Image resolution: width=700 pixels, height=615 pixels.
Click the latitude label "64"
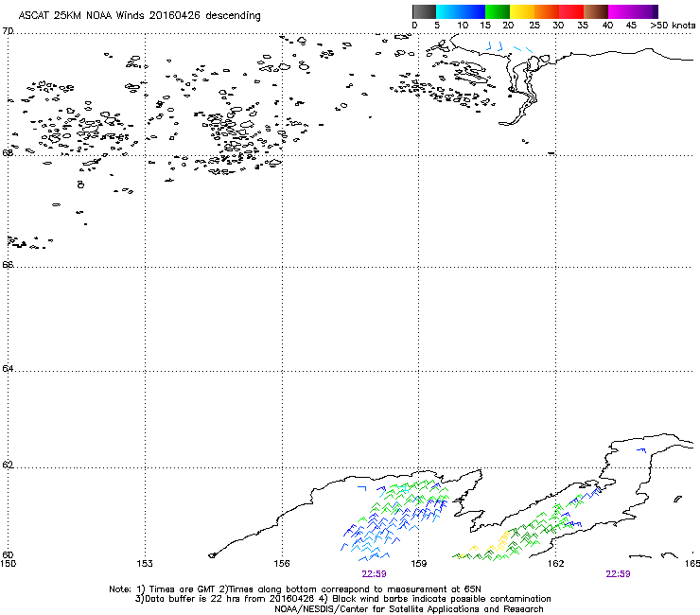tap(8, 368)
